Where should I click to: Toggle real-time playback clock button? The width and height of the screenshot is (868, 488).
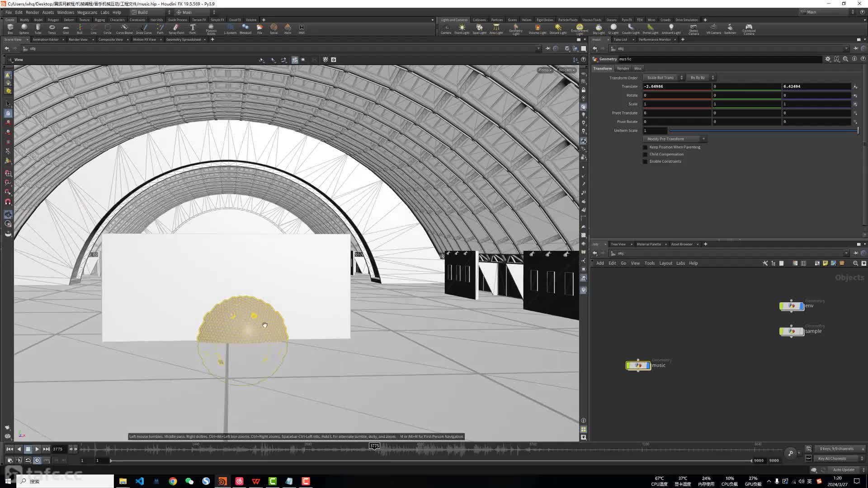[37, 460]
